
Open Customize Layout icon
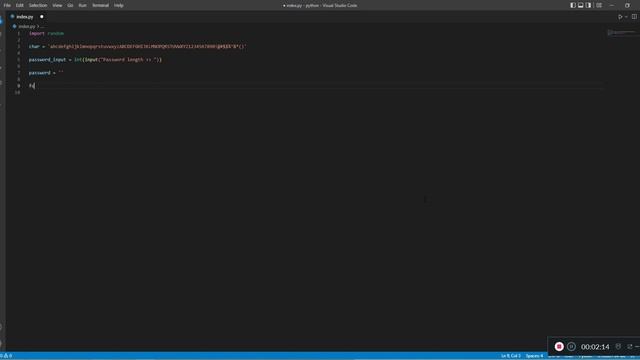pos(599,5)
